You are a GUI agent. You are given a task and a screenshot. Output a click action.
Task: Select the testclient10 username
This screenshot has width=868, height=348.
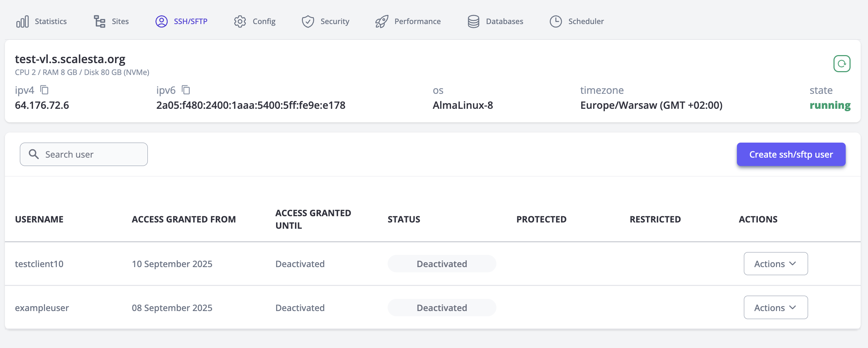39,264
